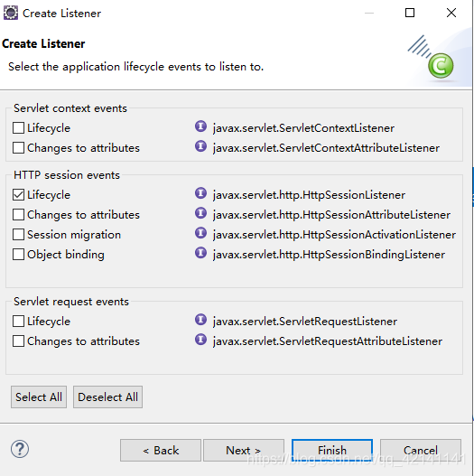Check Servlet request Changes to attributes
Screen dimensions: 474x476
(19, 341)
